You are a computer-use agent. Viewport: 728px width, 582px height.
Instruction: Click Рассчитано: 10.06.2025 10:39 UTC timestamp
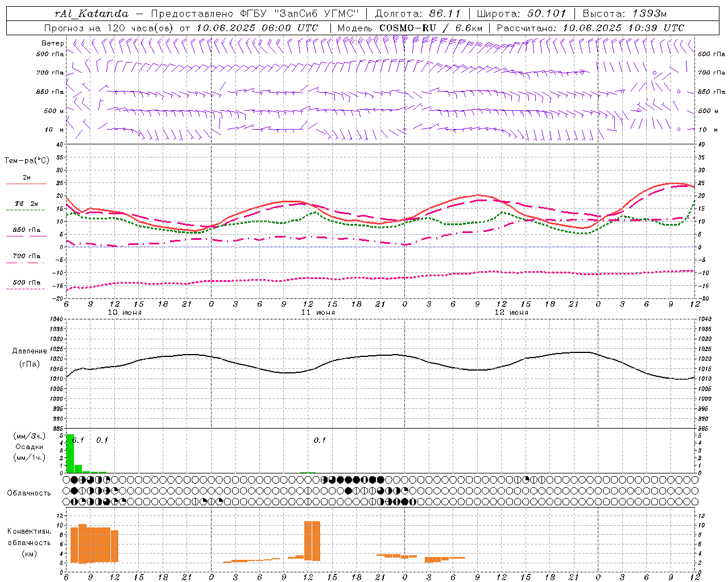point(590,28)
